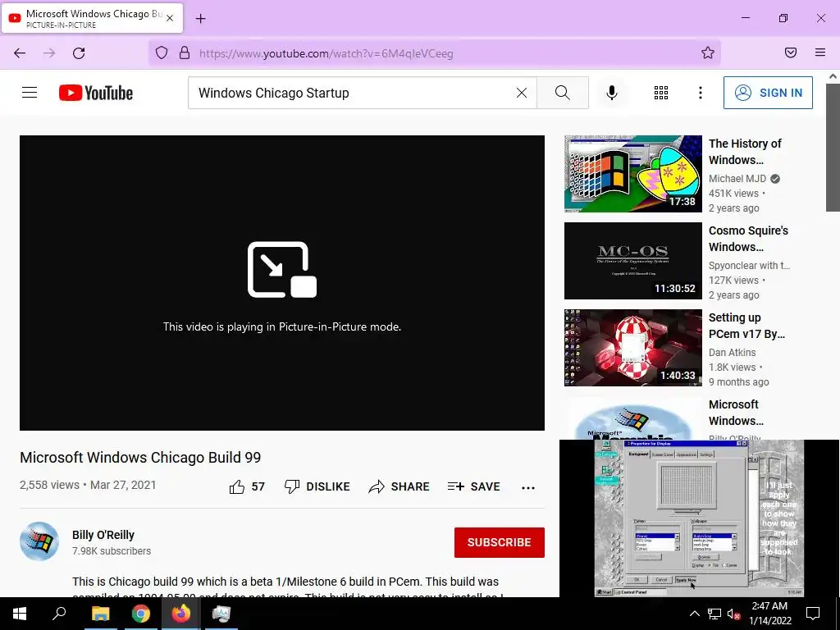Open the monitor app on the taskbar
The width and height of the screenshot is (840, 630).
coord(221,614)
